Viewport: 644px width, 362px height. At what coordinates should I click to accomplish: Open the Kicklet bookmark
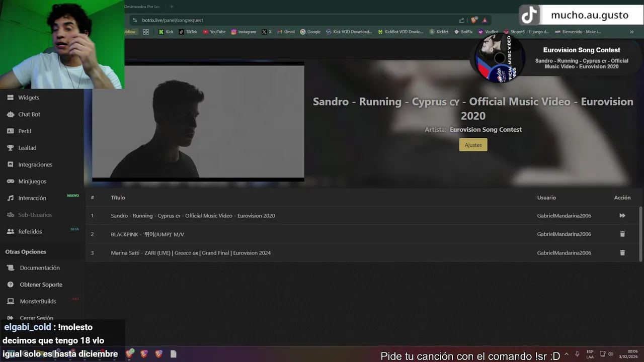tap(439, 32)
